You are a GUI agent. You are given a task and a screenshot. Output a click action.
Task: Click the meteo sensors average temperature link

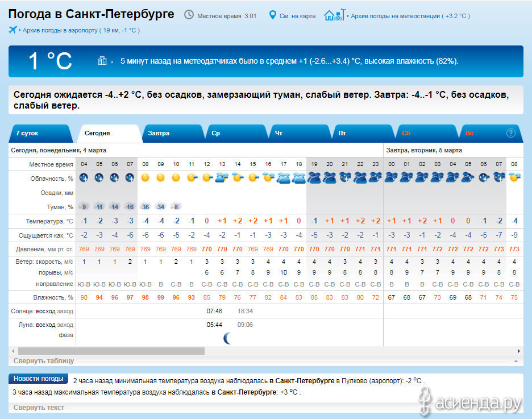click(289, 61)
